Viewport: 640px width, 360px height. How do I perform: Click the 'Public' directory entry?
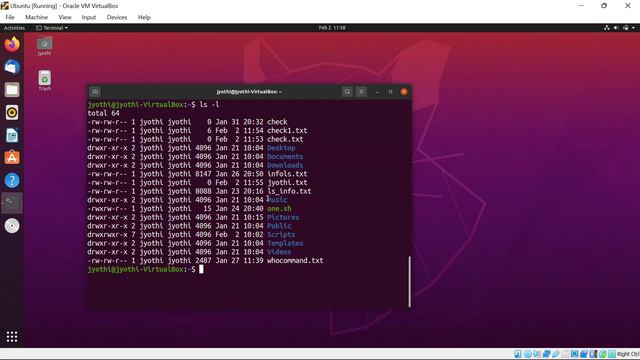(279, 226)
